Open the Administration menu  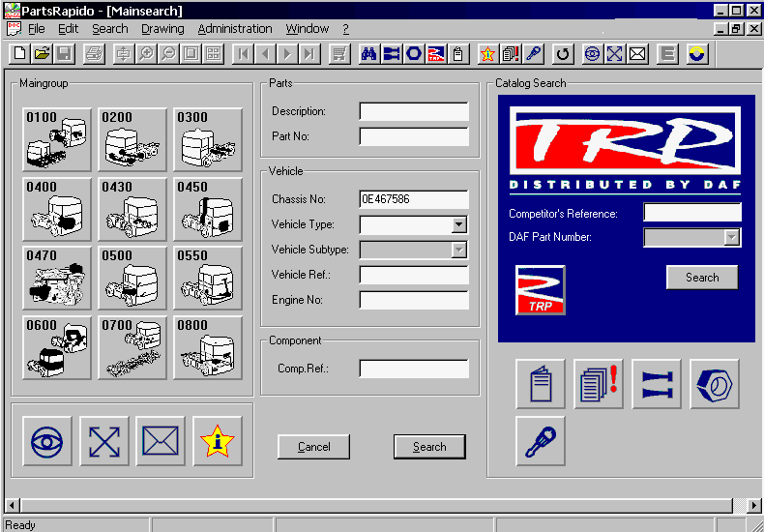235,29
